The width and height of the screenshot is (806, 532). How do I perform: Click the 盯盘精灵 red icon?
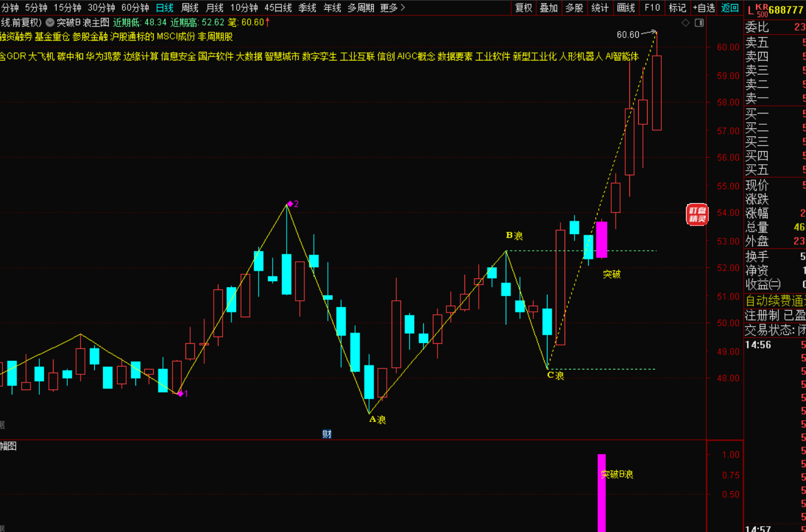(697, 214)
